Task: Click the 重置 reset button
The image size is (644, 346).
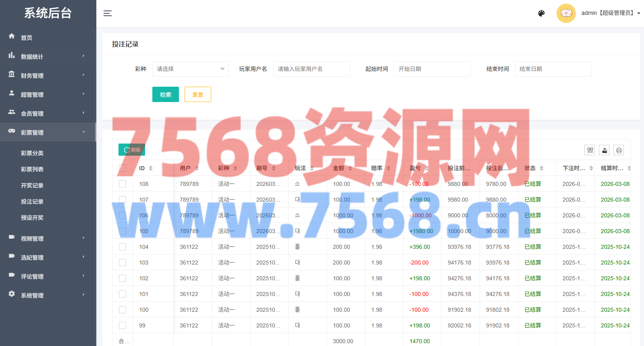Action: point(197,94)
